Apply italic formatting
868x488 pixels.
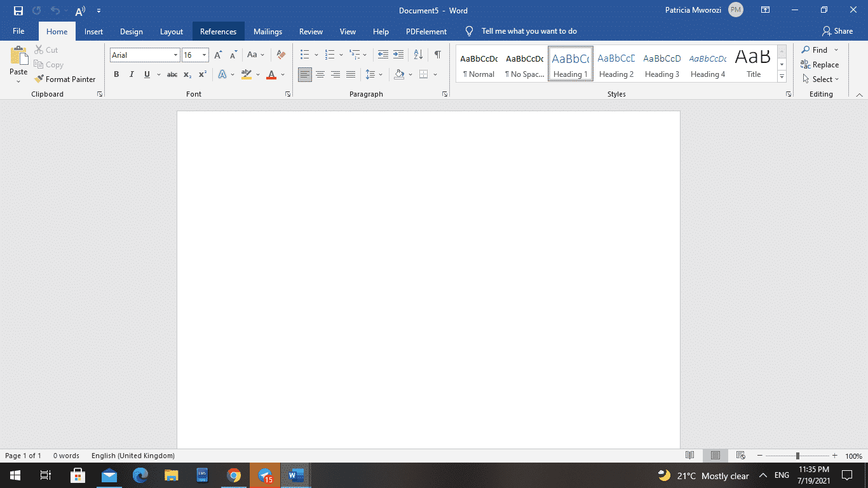132,74
